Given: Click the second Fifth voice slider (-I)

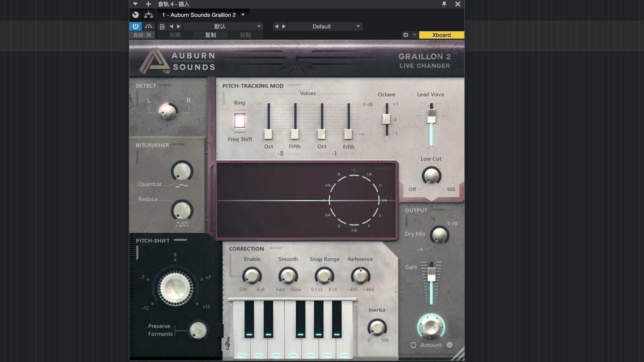Looking at the screenshot, I should click(348, 134).
